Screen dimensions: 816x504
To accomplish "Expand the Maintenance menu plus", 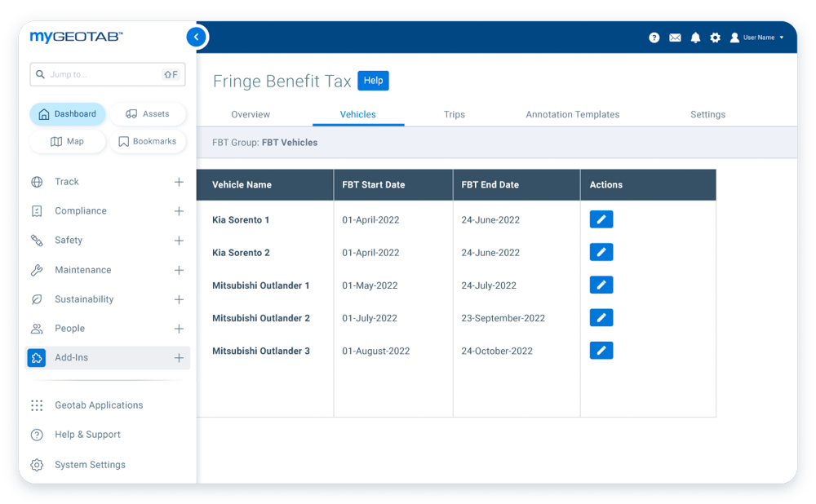I will [x=179, y=270].
